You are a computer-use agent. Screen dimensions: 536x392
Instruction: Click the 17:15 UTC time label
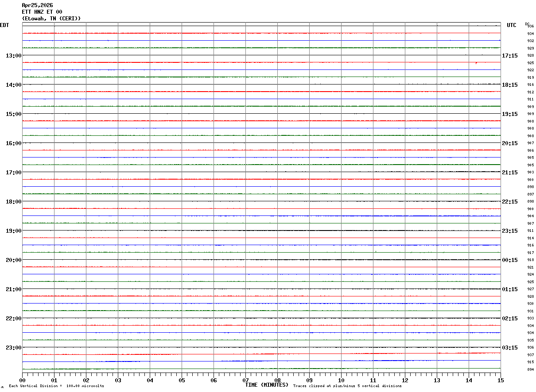(x=509, y=55)
